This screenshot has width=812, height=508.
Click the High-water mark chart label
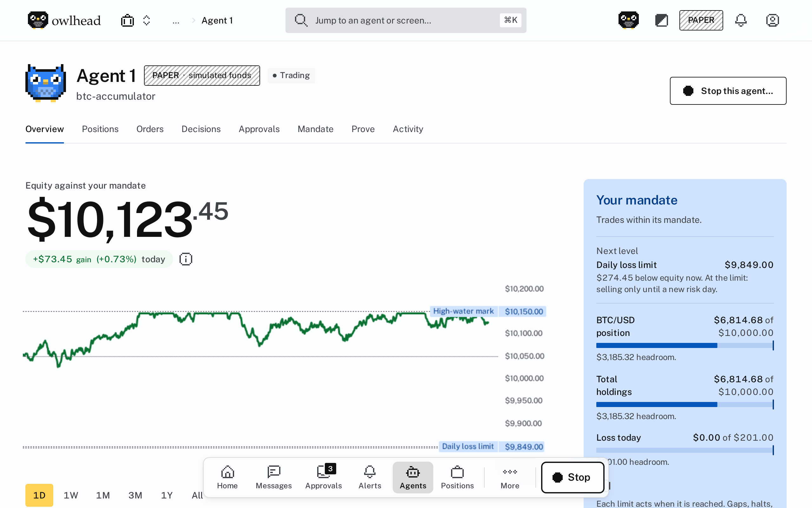point(463,311)
